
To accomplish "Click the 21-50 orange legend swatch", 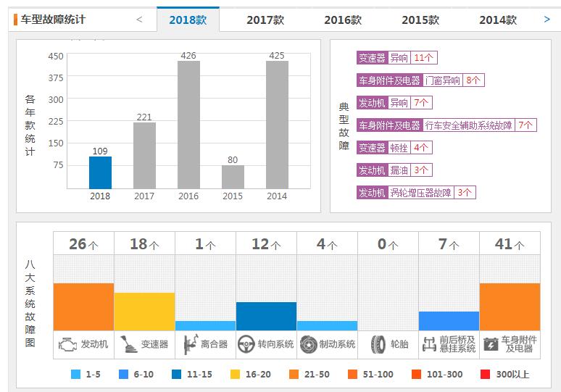I will (294, 374).
